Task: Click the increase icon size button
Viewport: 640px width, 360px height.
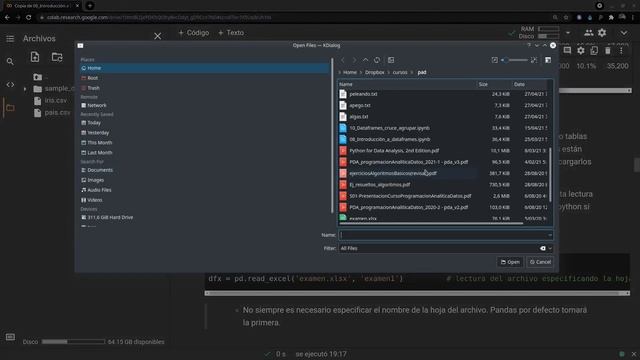Action: pos(534,60)
